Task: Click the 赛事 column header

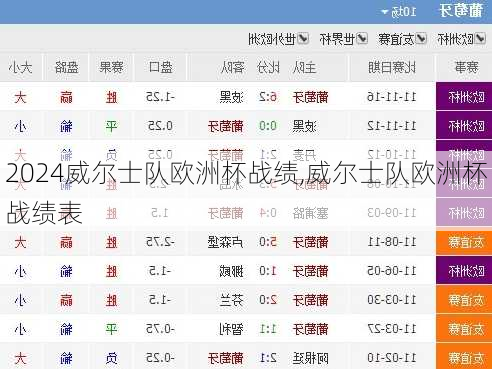Action: 467,68
